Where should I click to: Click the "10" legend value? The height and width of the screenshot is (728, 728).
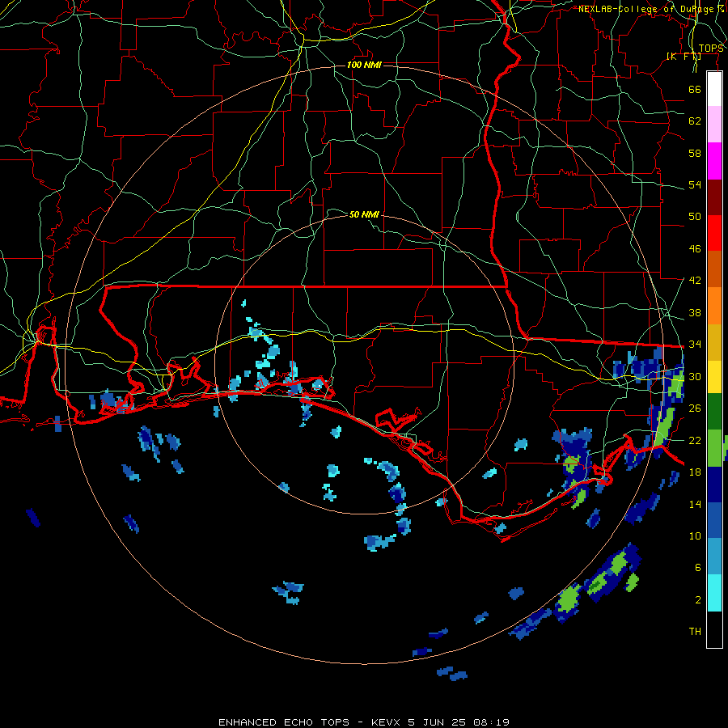point(695,535)
